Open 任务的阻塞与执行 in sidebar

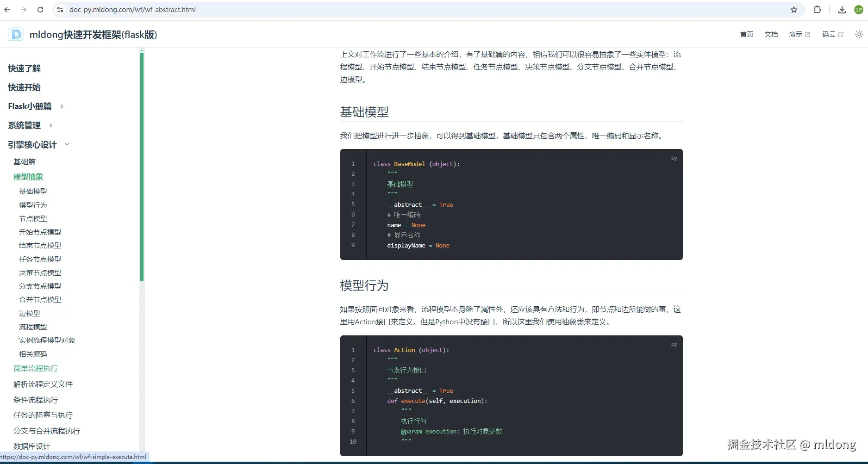(x=43, y=415)
